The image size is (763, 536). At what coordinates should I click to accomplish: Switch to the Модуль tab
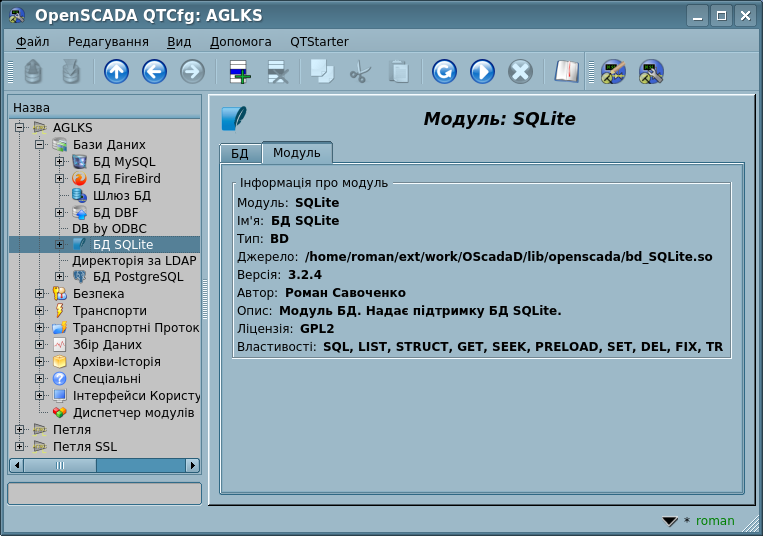pyautogui.click(x=296, y=153)
